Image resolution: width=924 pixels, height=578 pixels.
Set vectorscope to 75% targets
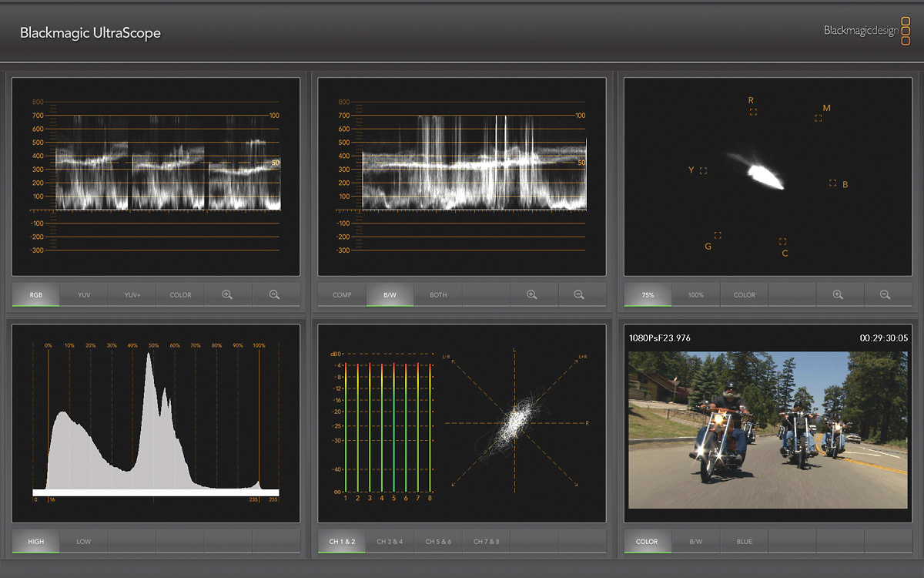pyautogui.click(x=648, y=294)
